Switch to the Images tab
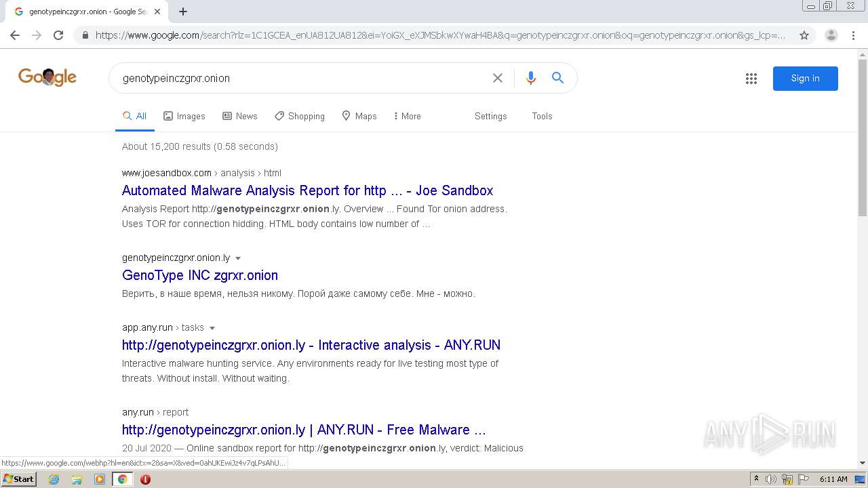The height and width of the screenshot is (488, 868). (x=184, y=116)
